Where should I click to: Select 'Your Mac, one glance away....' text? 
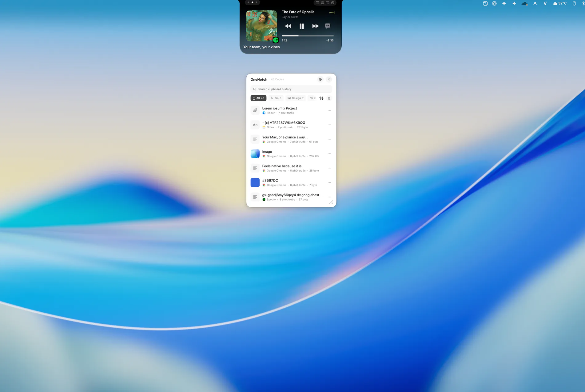(x=285, y=137)
